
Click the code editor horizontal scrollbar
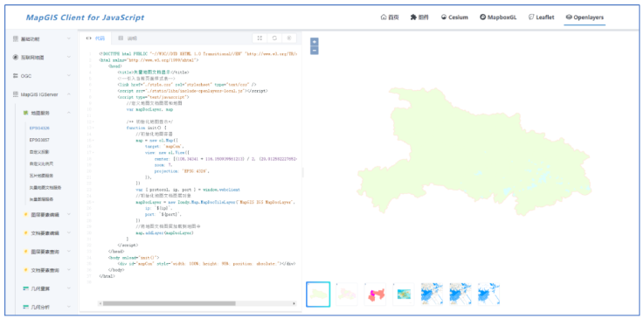[x=170, y=304]
